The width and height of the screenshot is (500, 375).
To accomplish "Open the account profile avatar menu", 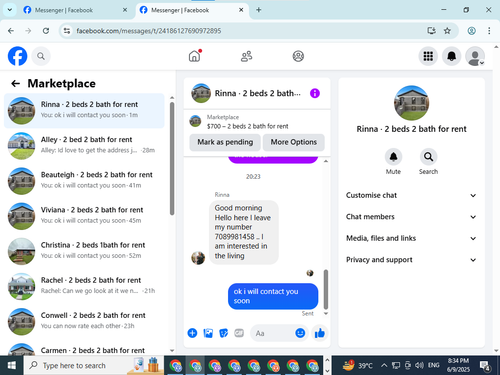I will [x=475, y=56].
